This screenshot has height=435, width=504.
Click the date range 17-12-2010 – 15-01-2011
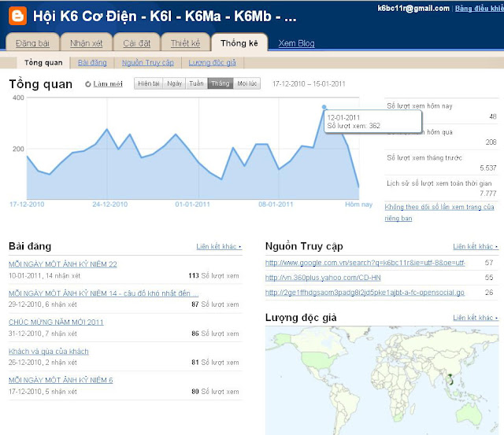tap(309, 84)
